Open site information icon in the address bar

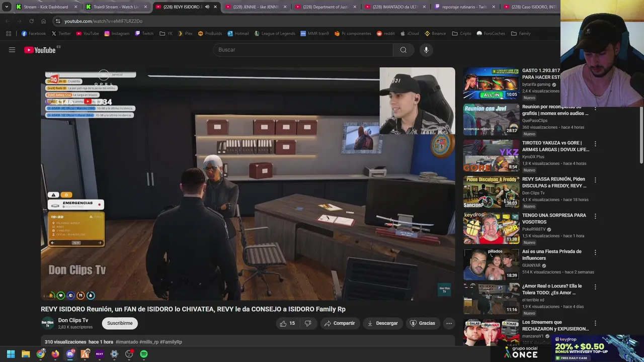click(58, 21)
